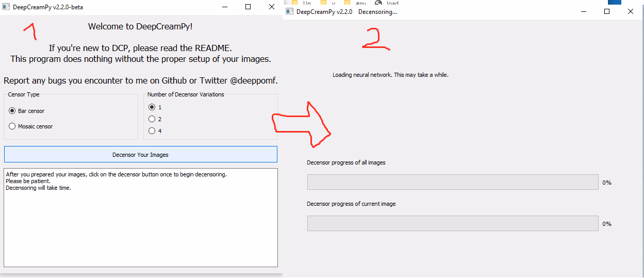Click the 'Please be patient.' line
This screenshot has width=644, height=278.
(x=28, y=181)
